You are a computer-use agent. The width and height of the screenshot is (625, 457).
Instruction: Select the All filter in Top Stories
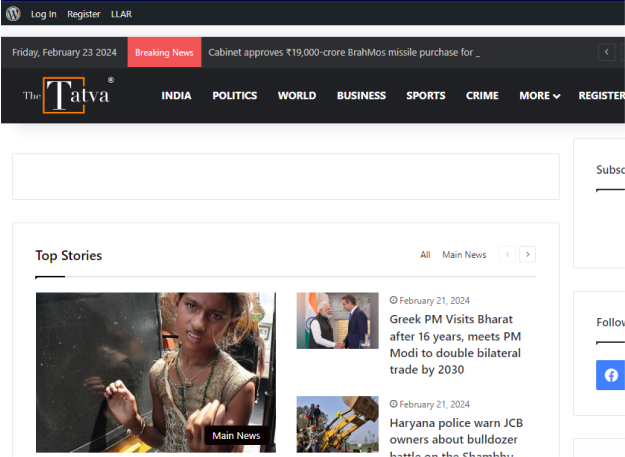(x=425, y=255)
